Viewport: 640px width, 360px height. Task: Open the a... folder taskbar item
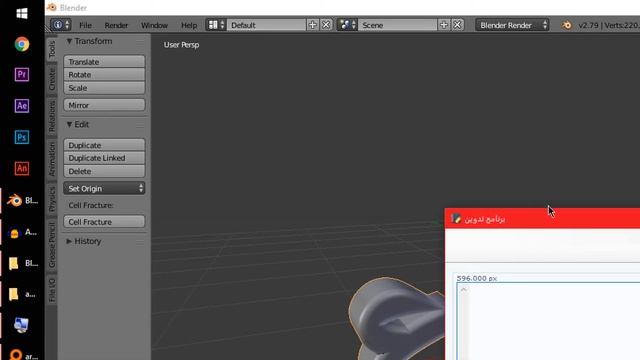point(22,294)
